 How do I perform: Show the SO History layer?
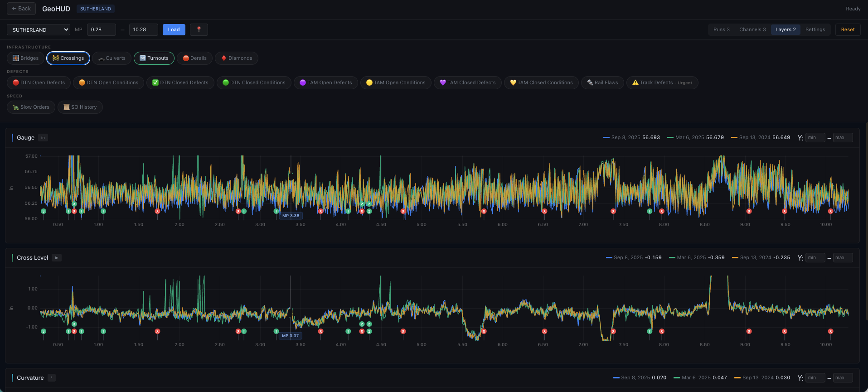80,107
